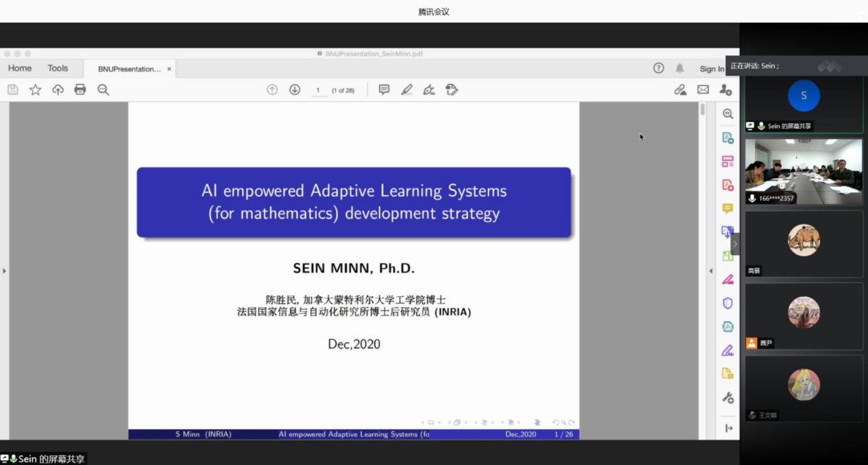Click the Sign In button
This screenshot has height=465, width=868.
(712, 69)
